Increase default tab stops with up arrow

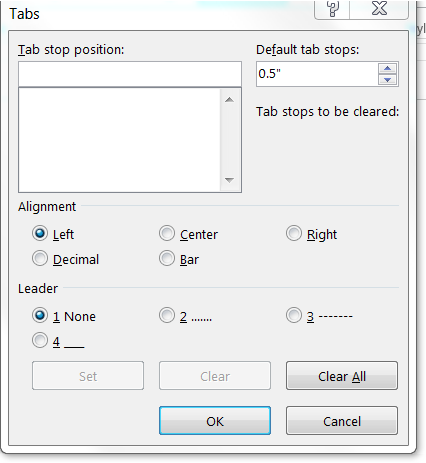(x=387, y=68)
